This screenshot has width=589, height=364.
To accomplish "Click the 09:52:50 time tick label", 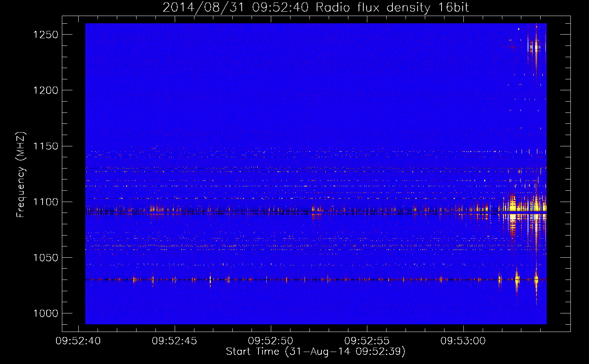I will (270, 341).
